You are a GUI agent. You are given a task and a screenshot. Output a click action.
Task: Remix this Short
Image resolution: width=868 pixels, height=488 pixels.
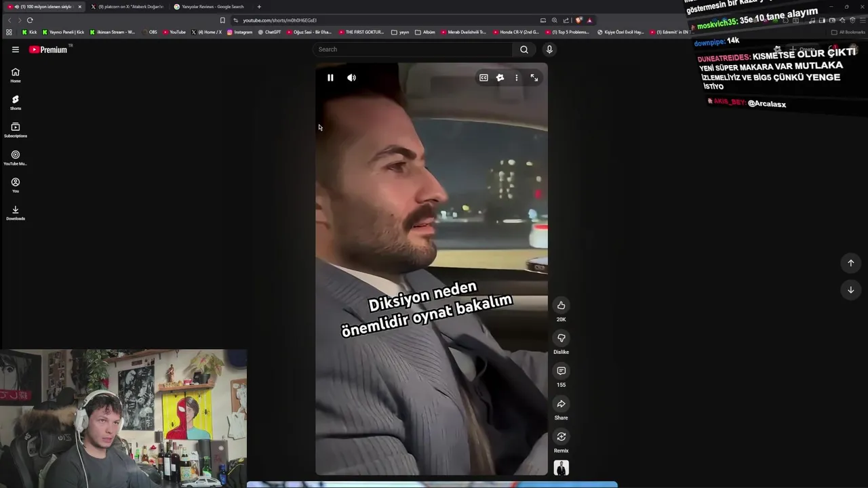click(x=561, y=436)
